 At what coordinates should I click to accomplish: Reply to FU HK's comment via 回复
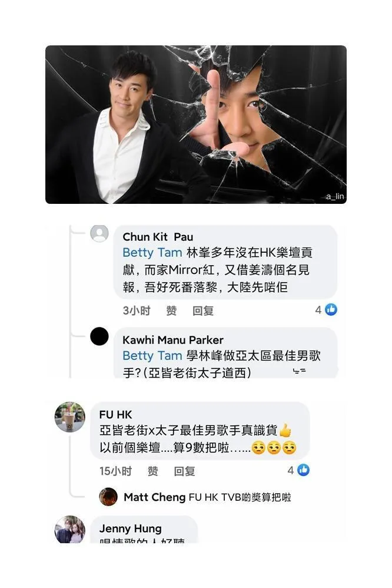[x=184, y=471]
